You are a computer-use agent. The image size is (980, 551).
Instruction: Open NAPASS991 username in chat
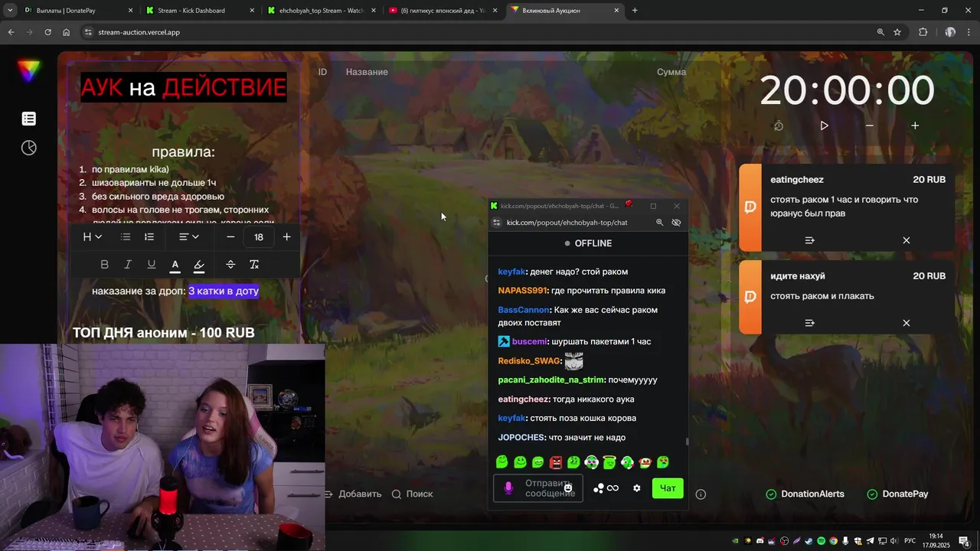(x=522, y=291)
